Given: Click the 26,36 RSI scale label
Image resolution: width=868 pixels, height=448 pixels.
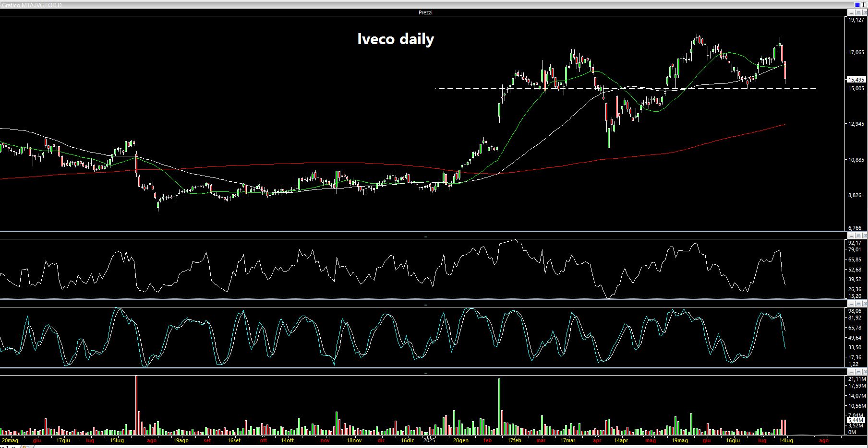Looking at the screenshot, I should (856, 289).
